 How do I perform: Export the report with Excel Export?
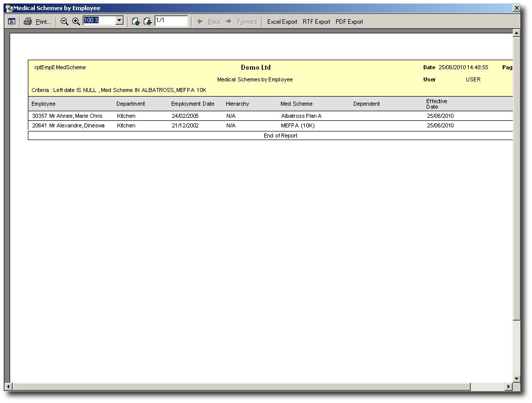click(x=282, y=22)
